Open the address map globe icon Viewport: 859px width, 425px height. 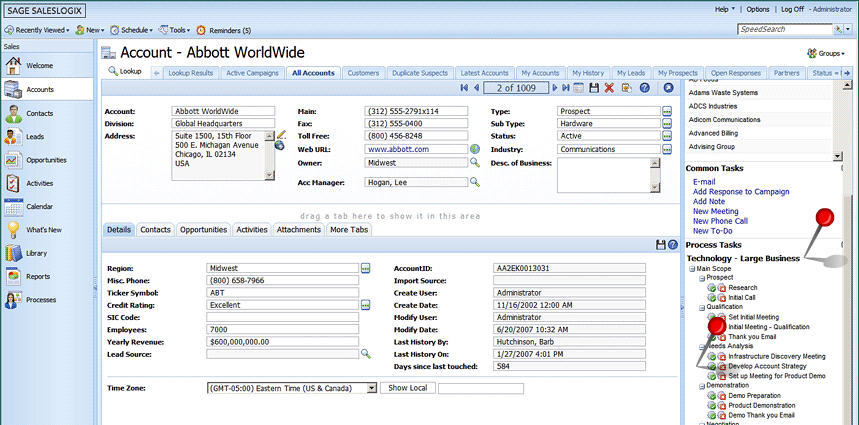tap(280, 145)
